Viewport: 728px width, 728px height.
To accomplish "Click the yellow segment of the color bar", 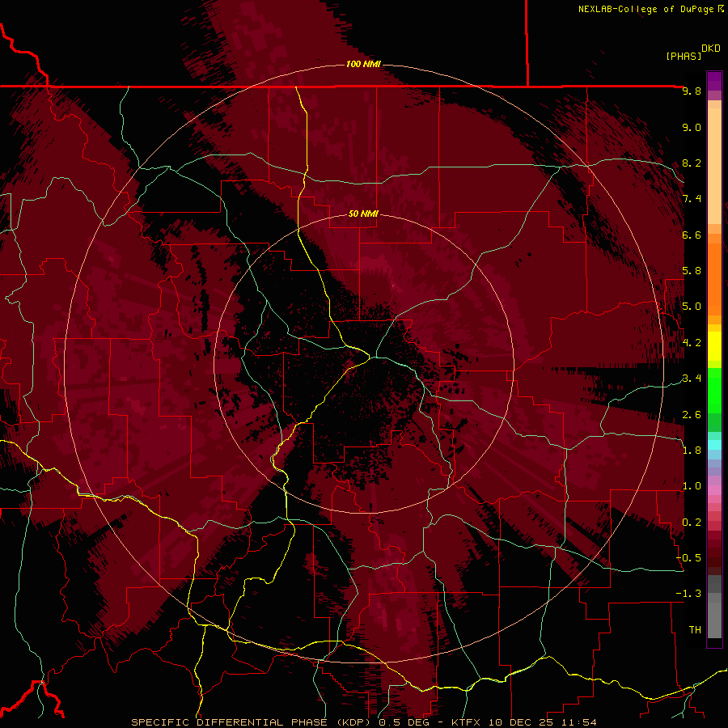I will 714,346.
